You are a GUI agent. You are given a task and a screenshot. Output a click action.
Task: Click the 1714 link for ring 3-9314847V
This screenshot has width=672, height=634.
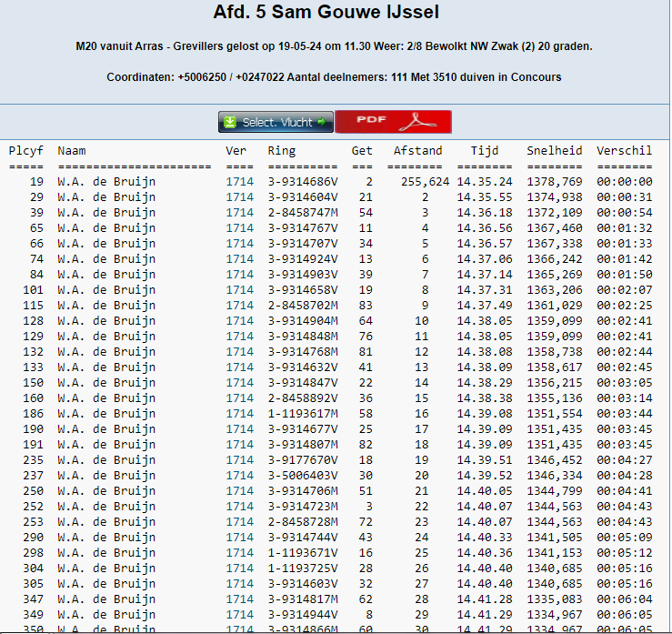pos(239,382)
